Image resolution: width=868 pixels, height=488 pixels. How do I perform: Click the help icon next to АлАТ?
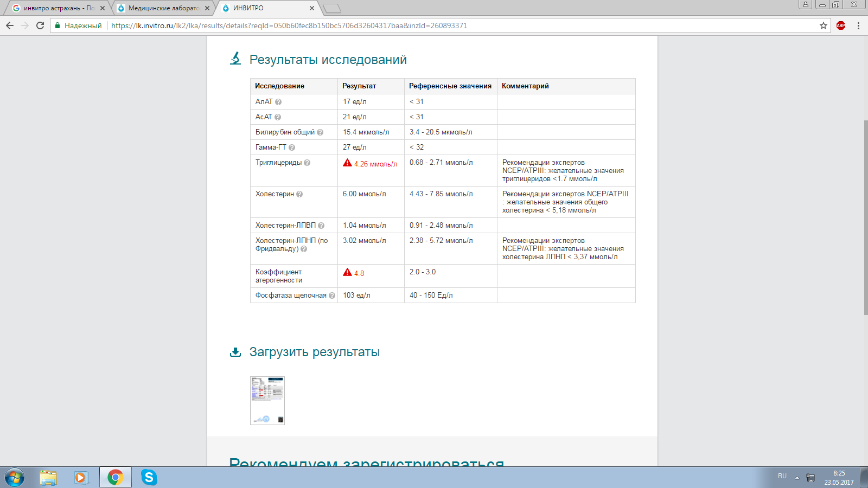[x=278, y=102]
